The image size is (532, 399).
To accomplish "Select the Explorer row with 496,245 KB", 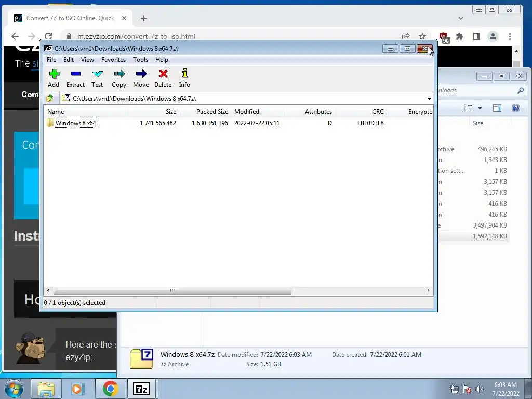I will 473,149.
